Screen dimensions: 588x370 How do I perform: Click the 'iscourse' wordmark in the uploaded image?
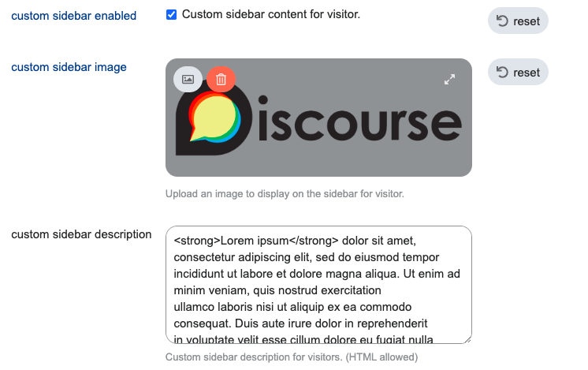360,119
